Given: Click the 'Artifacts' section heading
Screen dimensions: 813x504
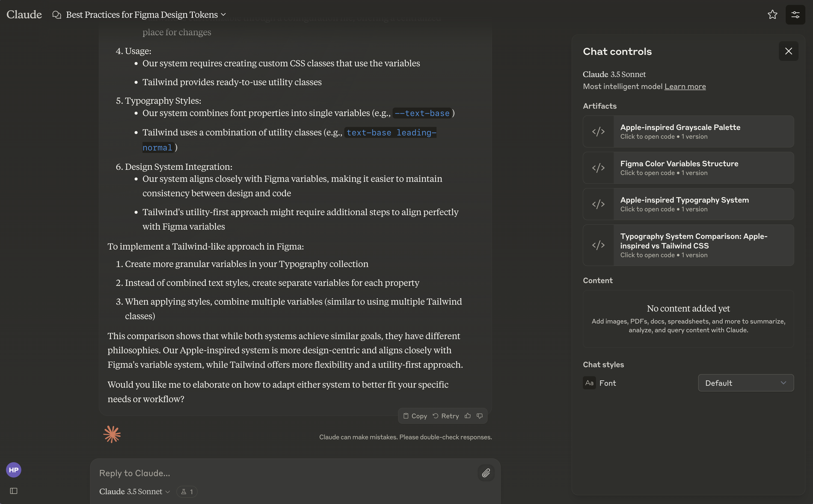Looking at the screenshot, I should (x=600, y=106).
